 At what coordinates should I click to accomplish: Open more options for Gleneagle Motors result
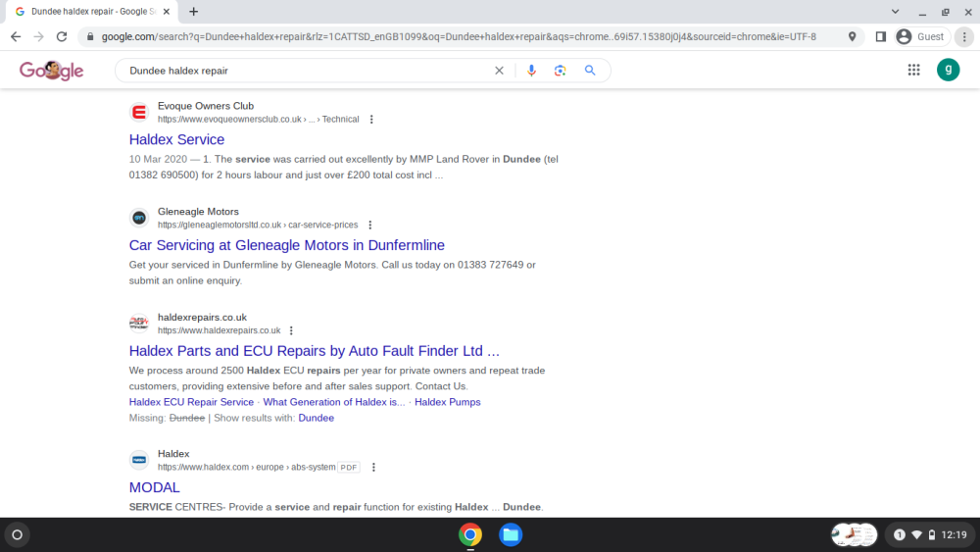pos(370,226)
